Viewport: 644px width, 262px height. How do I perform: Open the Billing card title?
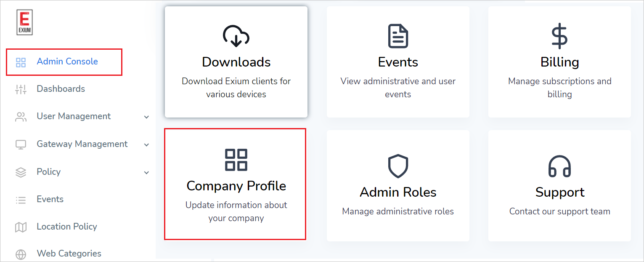(559, 62)
